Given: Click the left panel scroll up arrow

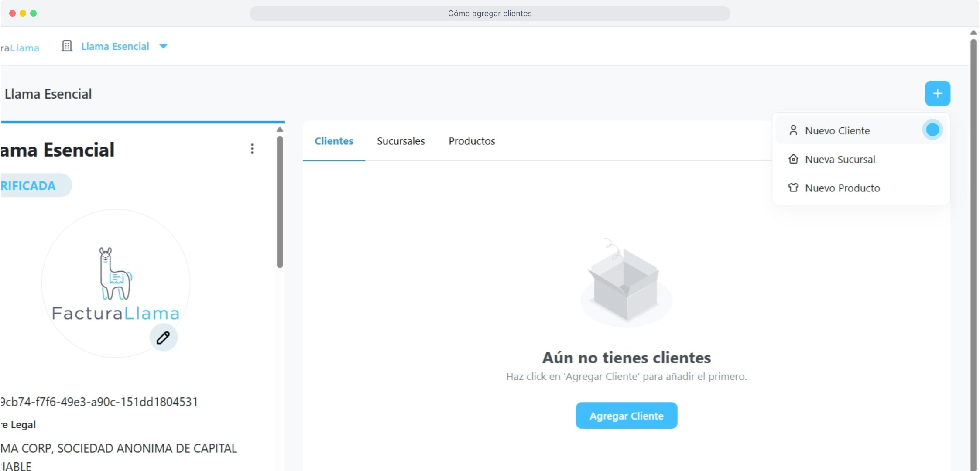Looking at the screenshot, I should click(280, 130).
